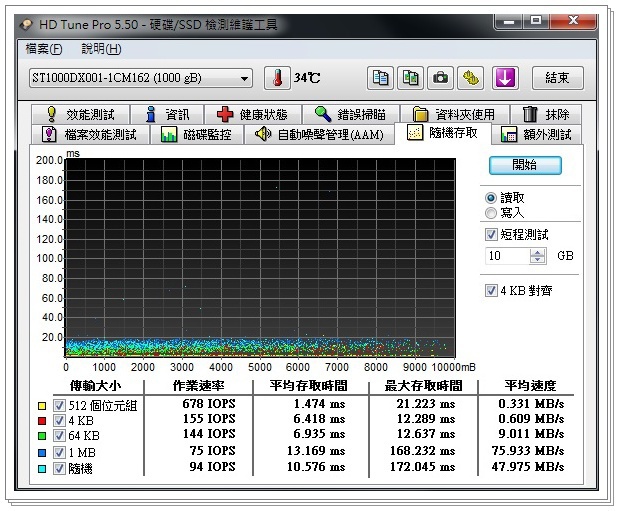619x511 pixels.
Task: Click the cyan 隨機 legend swatch
Action: (x=42, y=469)
